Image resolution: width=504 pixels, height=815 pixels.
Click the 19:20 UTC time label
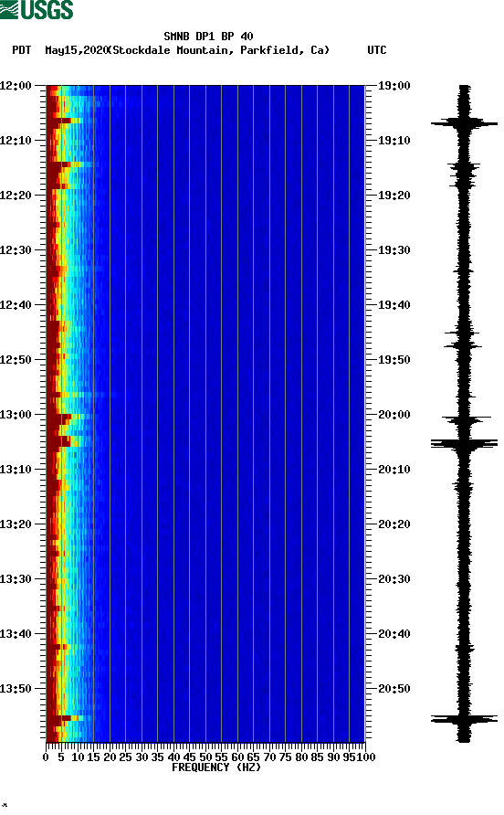(x=394, y=196)
